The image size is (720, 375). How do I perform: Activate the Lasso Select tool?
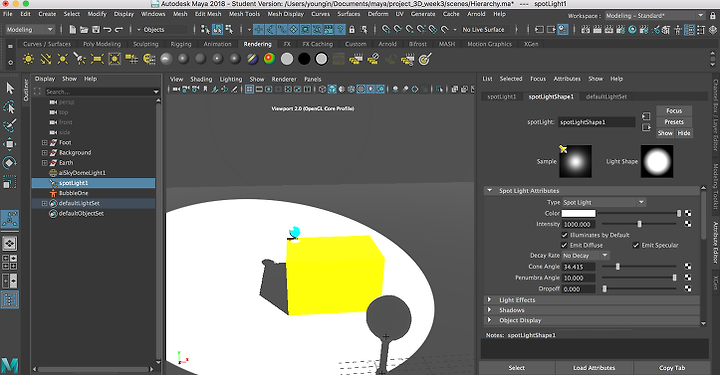(10, 107)
